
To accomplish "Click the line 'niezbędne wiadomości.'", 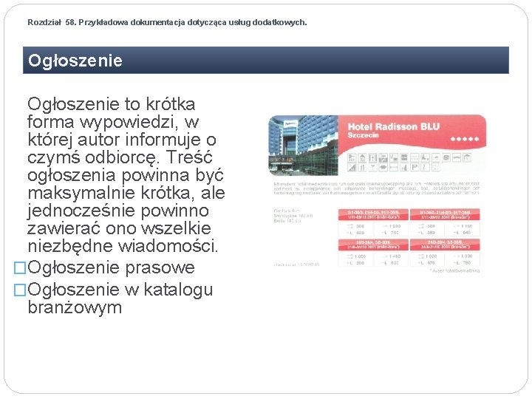I will click(x=123, y=246).
